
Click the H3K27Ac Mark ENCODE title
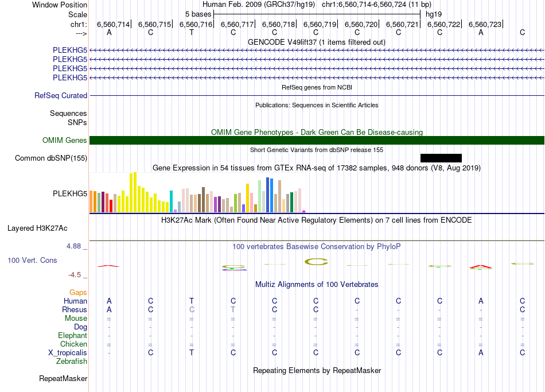click(317, 220)
